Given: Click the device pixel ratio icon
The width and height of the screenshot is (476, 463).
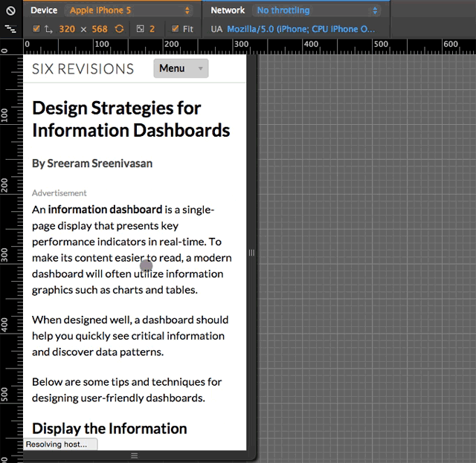Looking at the screenshot, I should pos(140,29).
